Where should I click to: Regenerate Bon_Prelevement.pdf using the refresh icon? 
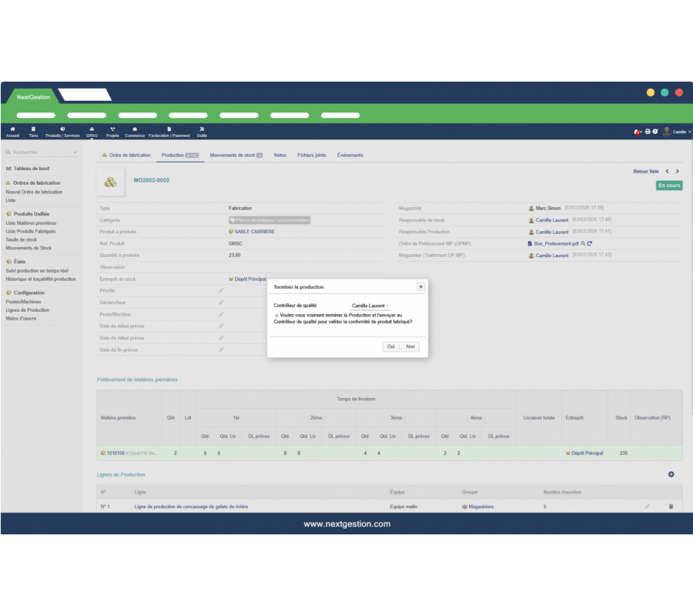point(590,243)
